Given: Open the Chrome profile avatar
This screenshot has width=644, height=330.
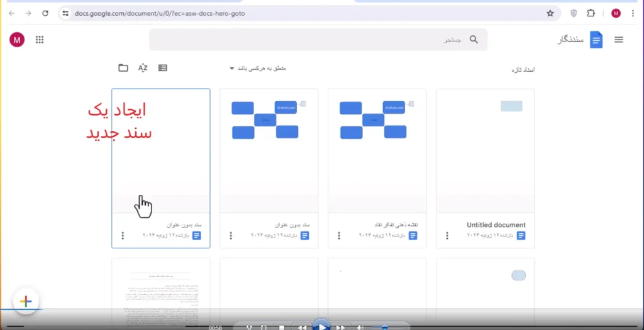Looking at the screenshot, I should pos(616,14).
